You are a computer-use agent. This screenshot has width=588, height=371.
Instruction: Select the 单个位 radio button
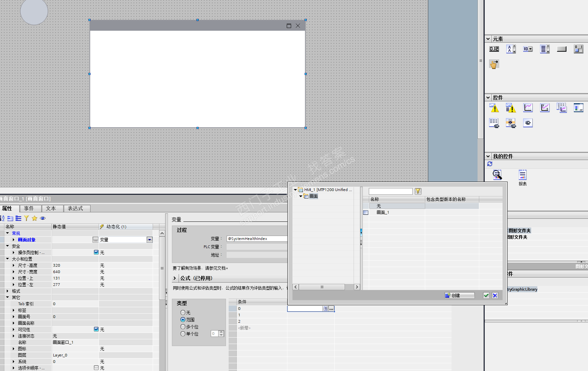pyautogui.click(x=183, y=334)
